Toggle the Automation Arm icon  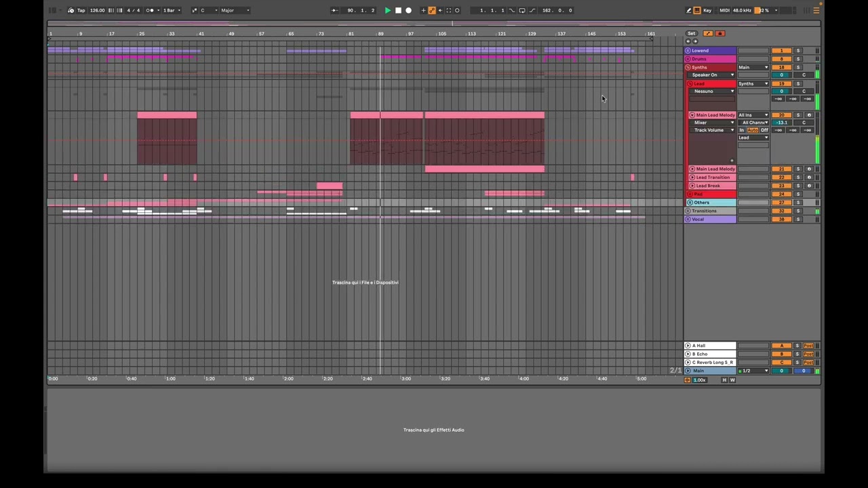pos(432,10)
